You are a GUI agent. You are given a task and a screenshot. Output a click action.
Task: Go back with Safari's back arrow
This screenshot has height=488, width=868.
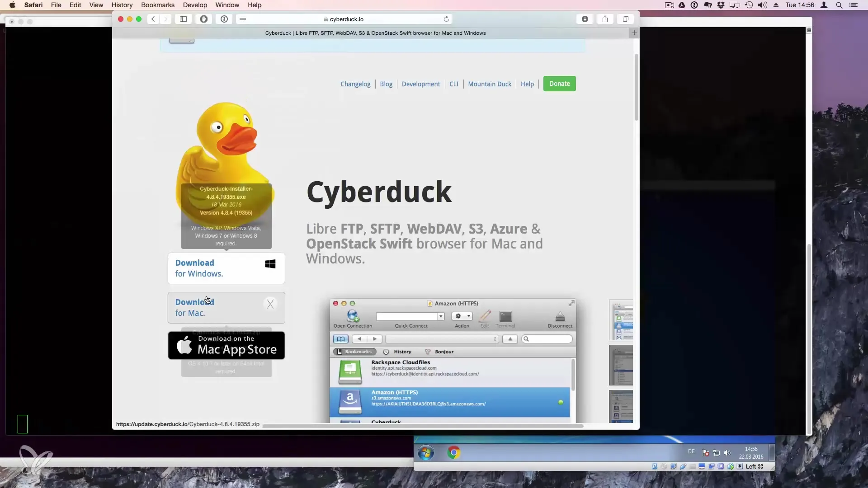coord(153,19)
